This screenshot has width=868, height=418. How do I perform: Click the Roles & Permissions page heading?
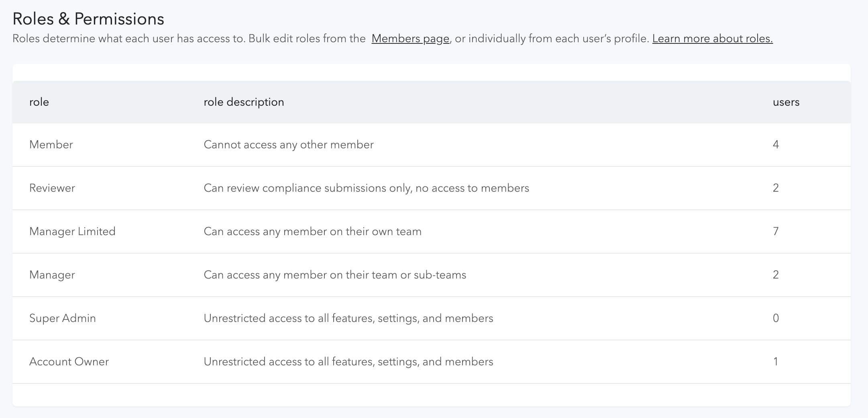[x=88, y=19]
